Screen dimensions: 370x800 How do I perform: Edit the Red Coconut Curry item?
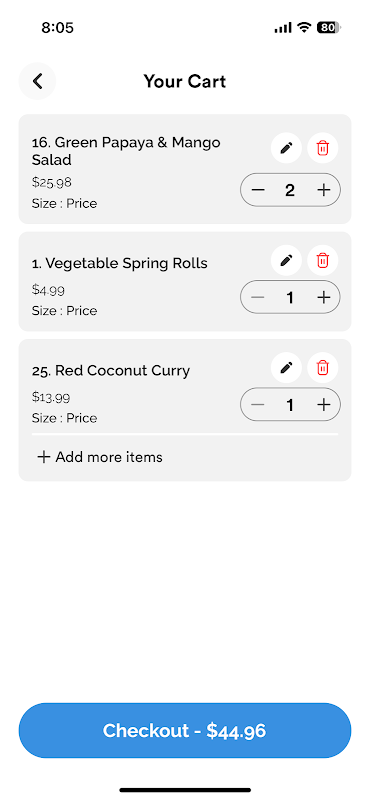click(x=286, y=368)
